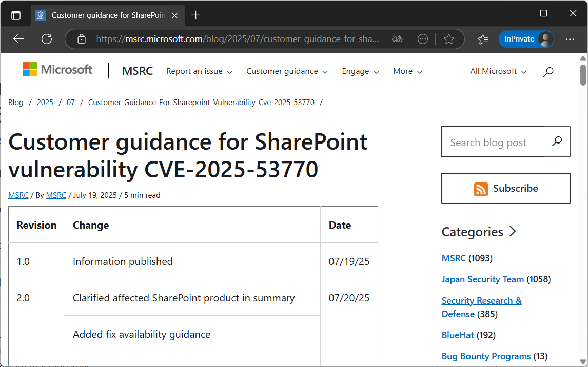Expand Categories with the chevron arrow

coord(513,232)
